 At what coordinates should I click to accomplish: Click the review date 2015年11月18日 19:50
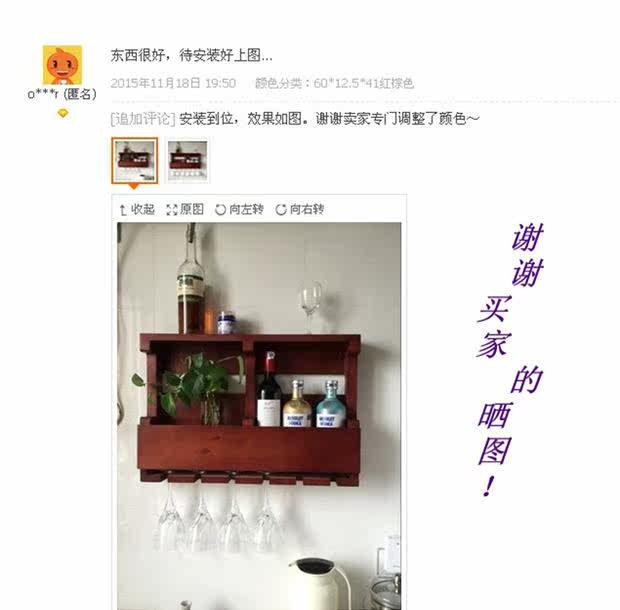(x=173, y=83)
